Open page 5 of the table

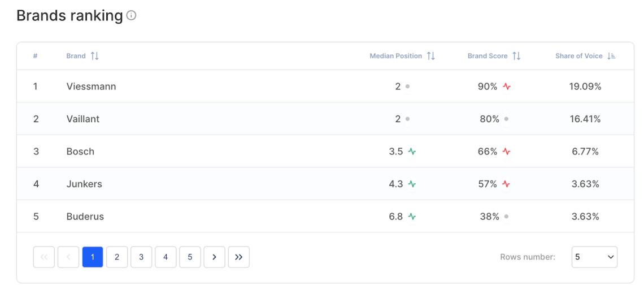click(x=190, y=257)
